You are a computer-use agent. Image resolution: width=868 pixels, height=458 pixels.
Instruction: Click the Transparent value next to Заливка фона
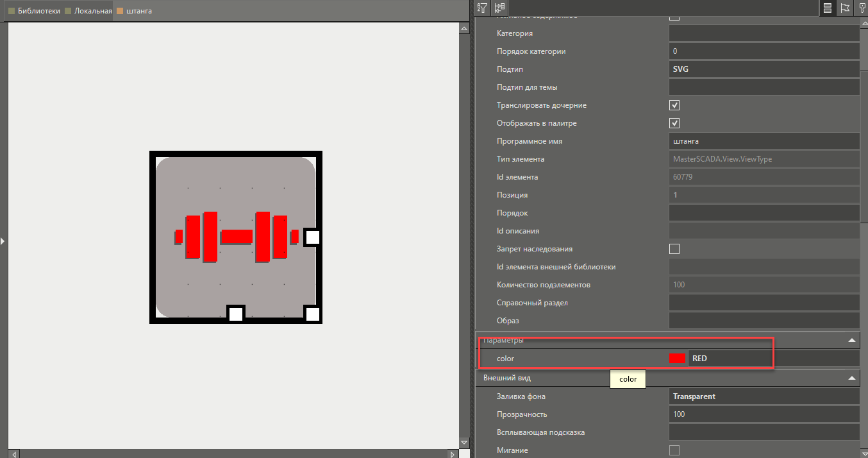pos(764,396)
